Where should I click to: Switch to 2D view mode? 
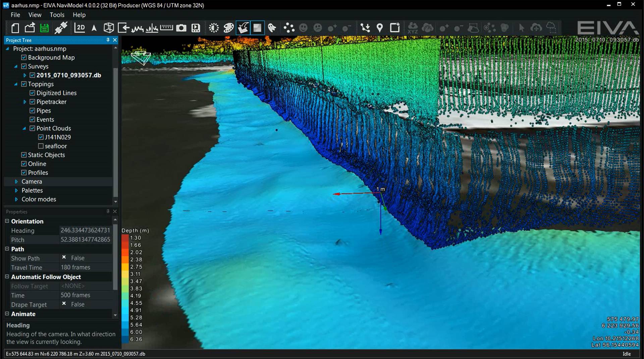pyautogui.click(x=79, y=28)
